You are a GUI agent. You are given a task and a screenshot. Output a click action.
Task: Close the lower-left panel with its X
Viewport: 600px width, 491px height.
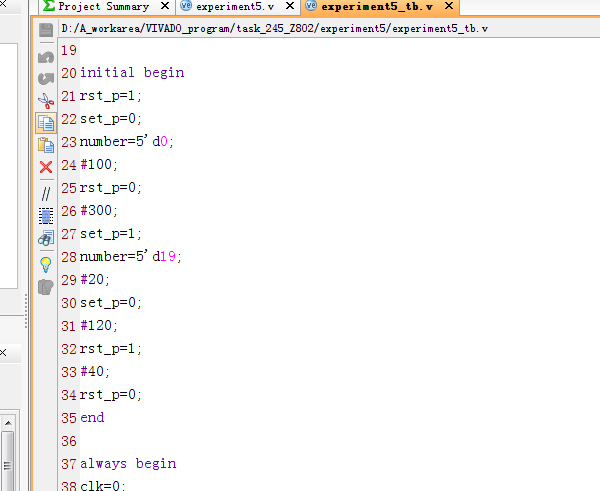point(3,352)
